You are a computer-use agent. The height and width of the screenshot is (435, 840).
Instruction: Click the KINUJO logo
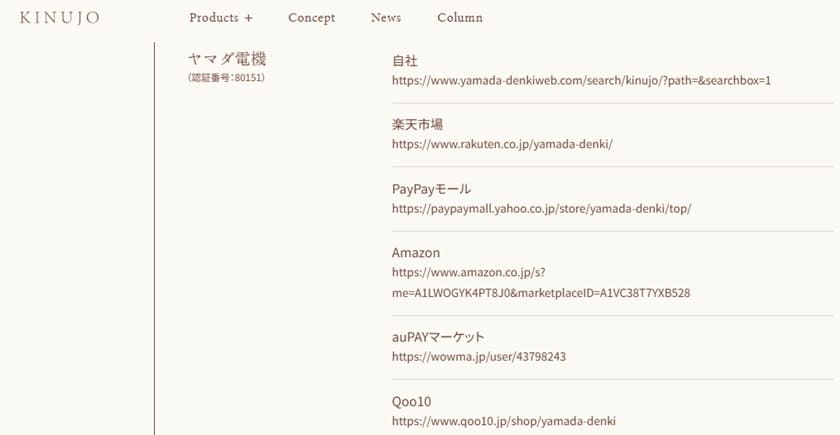point(59,18)
